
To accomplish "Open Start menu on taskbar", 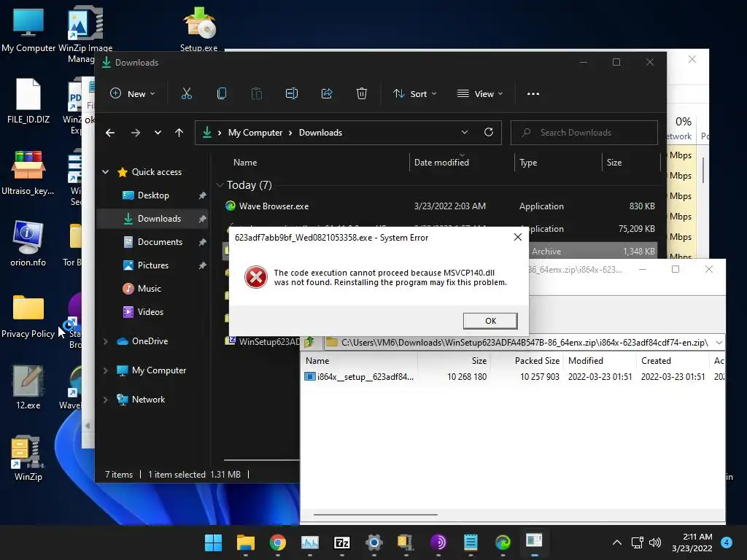I will coord(213,542).
